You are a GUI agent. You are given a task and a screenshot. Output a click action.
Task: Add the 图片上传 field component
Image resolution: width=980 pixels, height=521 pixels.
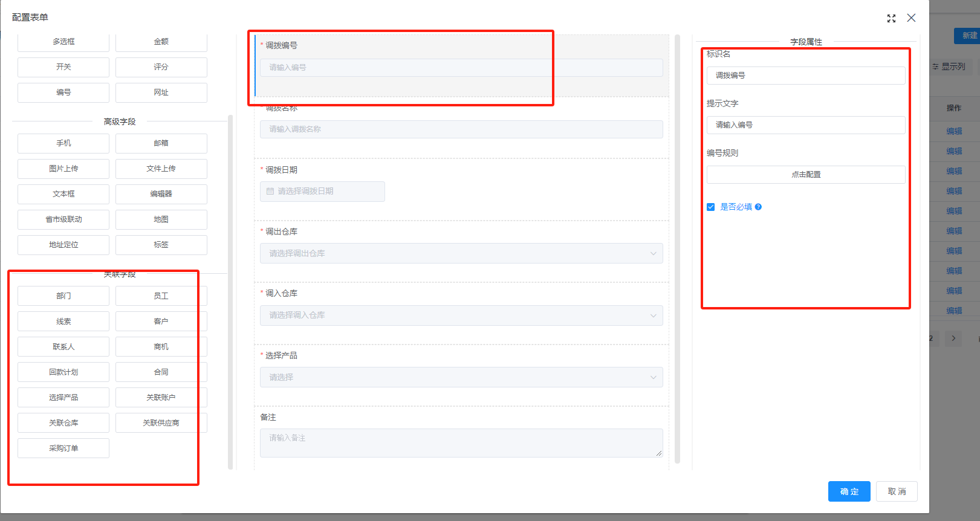[63, 169]
